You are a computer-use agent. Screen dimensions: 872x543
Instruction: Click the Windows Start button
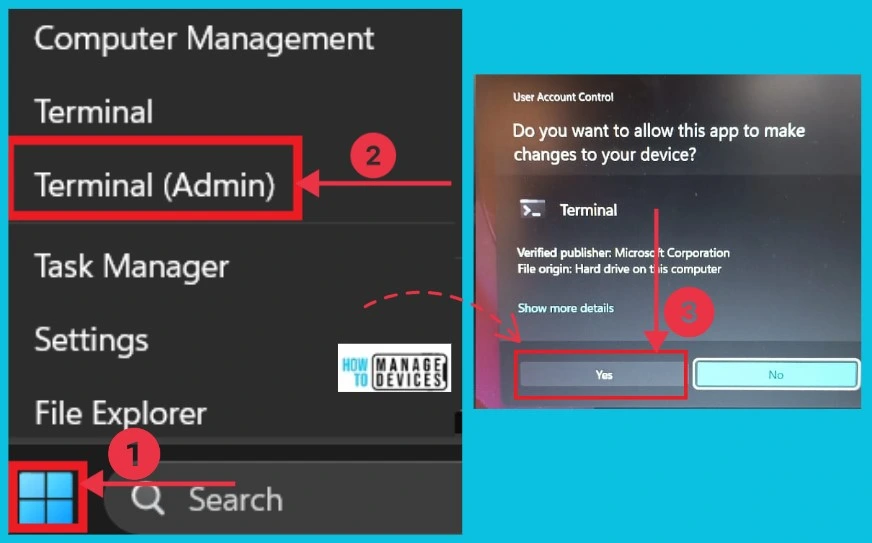(46, 497)
